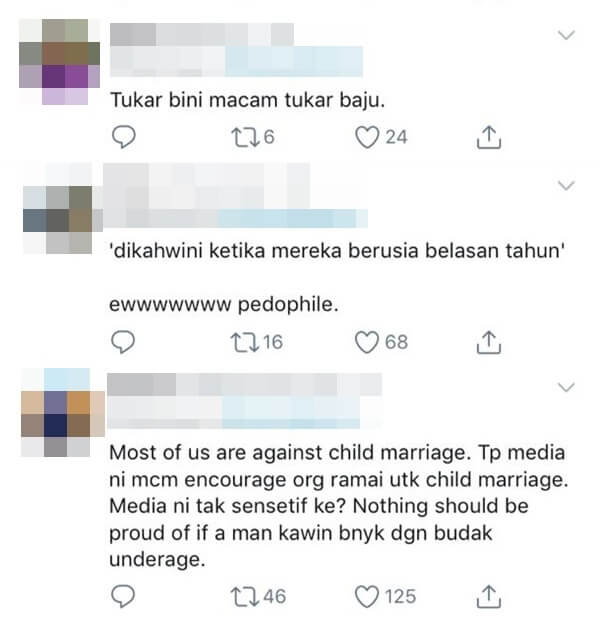Share the child marriage tweet

[x=489, y=596]
